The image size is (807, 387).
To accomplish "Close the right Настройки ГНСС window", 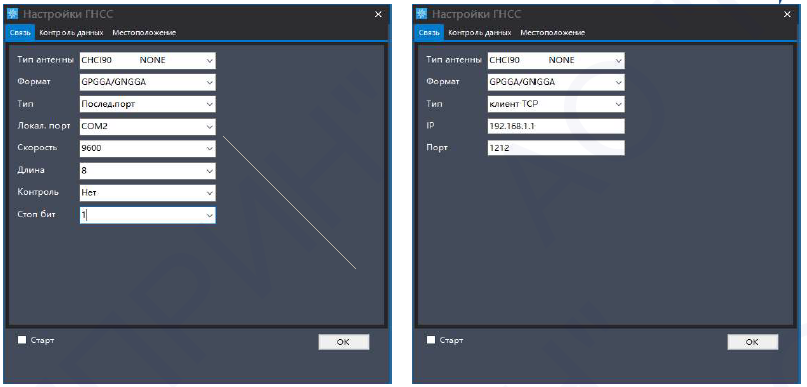I will coord(787,14).
